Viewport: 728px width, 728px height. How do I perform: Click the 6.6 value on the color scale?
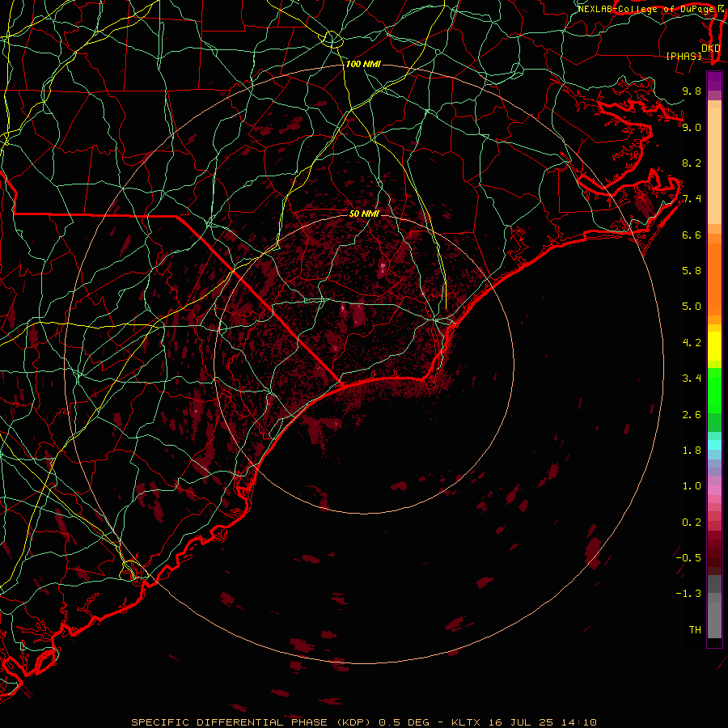pos(692,235)
